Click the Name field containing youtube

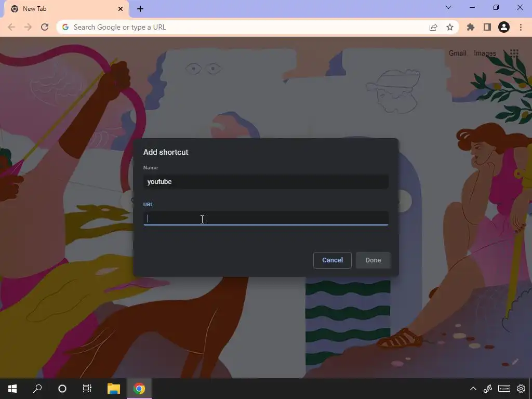(265, 181)
